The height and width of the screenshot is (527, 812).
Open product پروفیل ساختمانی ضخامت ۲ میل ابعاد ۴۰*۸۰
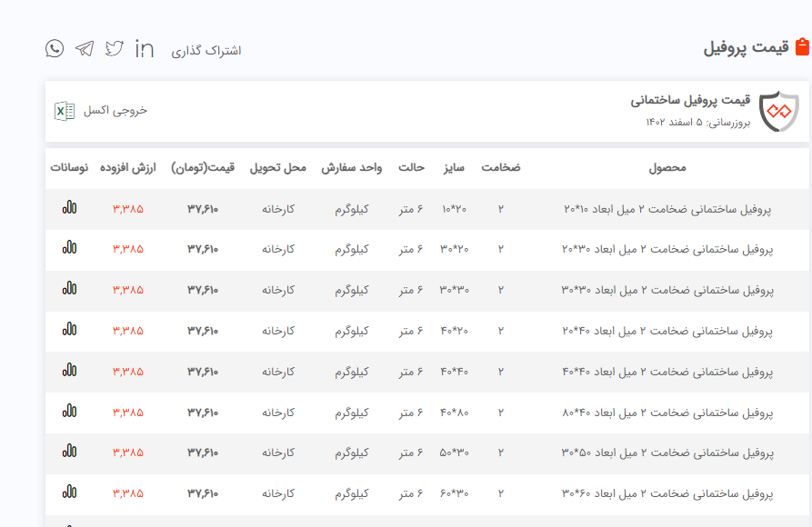pyautogui.click(x=667, y=413)
